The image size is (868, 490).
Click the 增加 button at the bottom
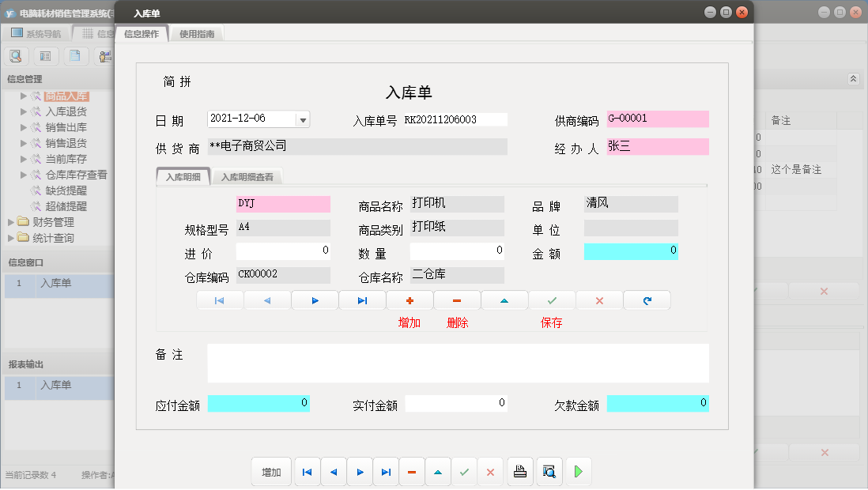(271, 471)
